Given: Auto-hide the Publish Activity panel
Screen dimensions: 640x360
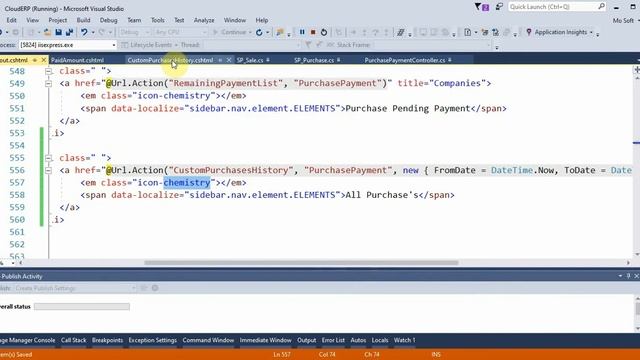Looking at the screenshot, I should pos(629,276).
